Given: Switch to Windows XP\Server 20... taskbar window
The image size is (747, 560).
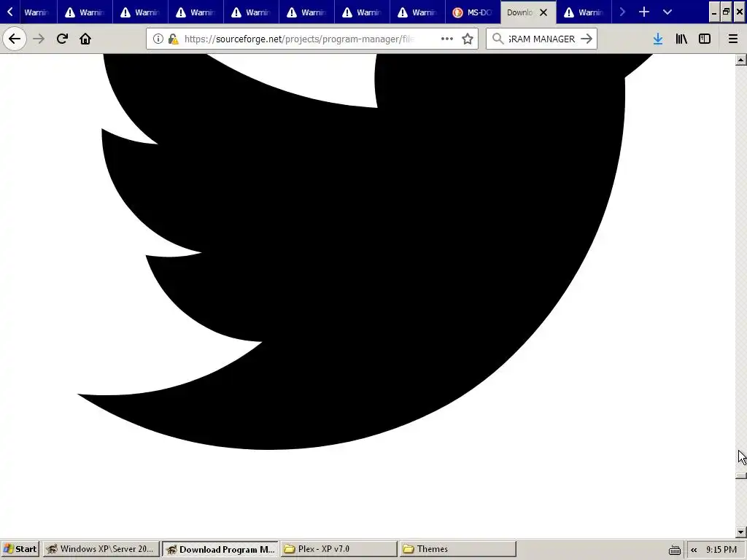Looking at the screenshot, I should 101,548.
